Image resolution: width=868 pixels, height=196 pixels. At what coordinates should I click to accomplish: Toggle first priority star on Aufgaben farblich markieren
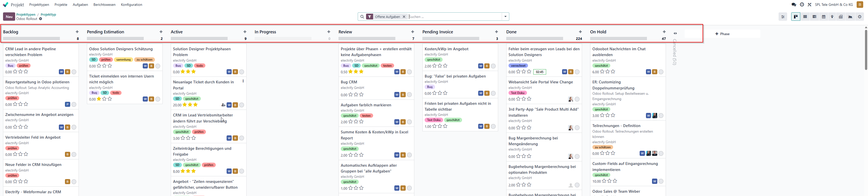(350, 121)
